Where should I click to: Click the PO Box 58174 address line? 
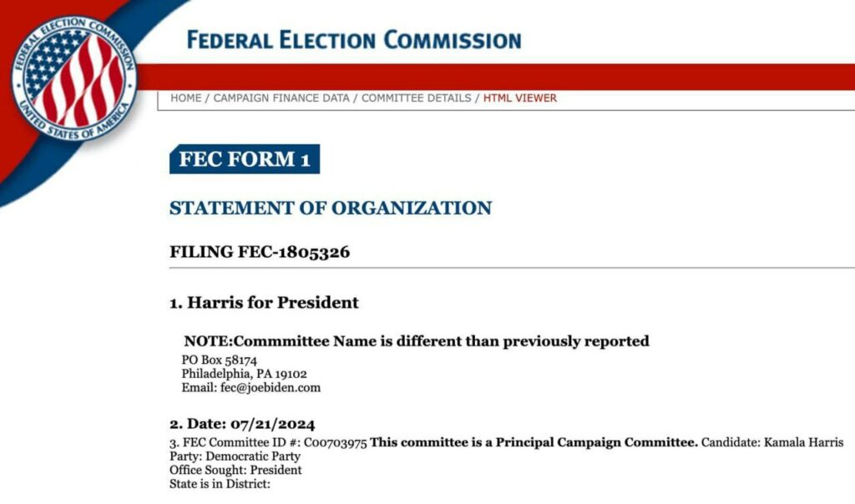pos(220,360)
